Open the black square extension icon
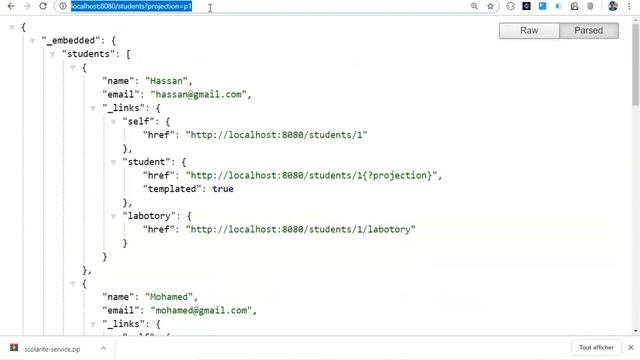 click(527, 6)
